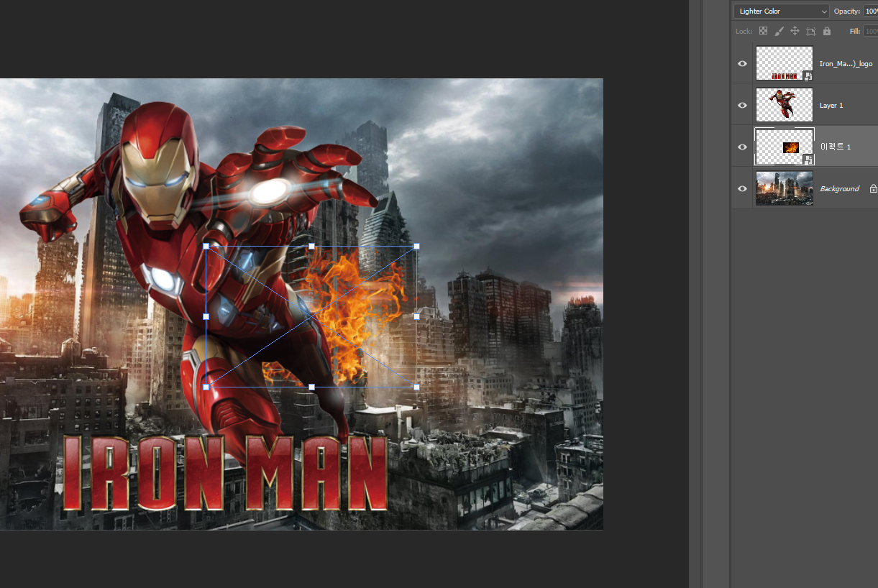Viewport: 878px width, 588px height.
Task: Click the top-center transform handle
Action: [x=311, y=246]
